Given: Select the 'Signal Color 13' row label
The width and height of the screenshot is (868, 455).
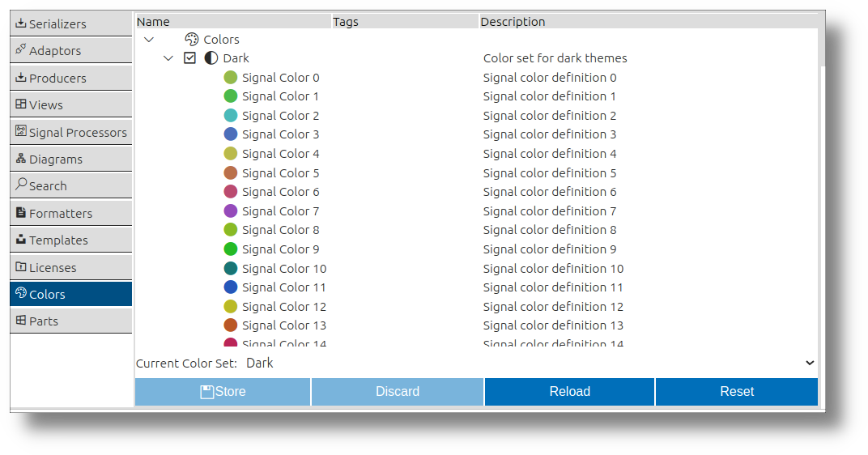Looking at the screenshot, I should pyautogui.click(x=284, y=326).
